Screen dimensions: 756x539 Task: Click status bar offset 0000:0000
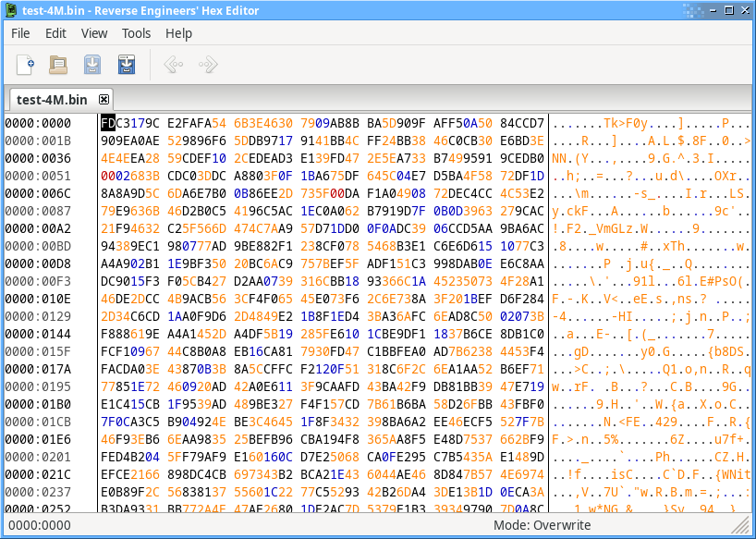pyautogui.click(x=40, y=525)
